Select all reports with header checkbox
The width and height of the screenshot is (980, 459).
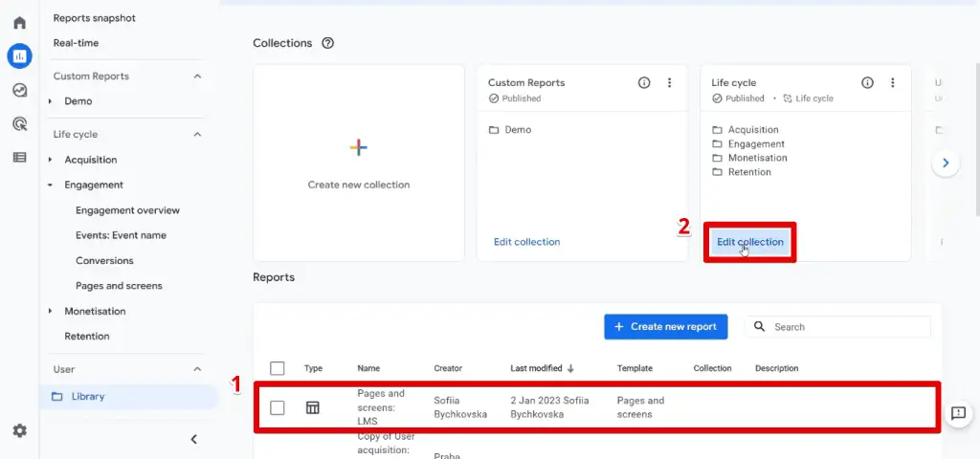(278, 368)
